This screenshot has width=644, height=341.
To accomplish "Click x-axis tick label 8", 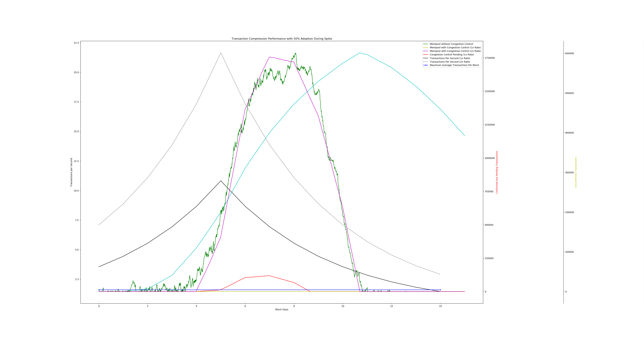I will click(x=294, y=306).
